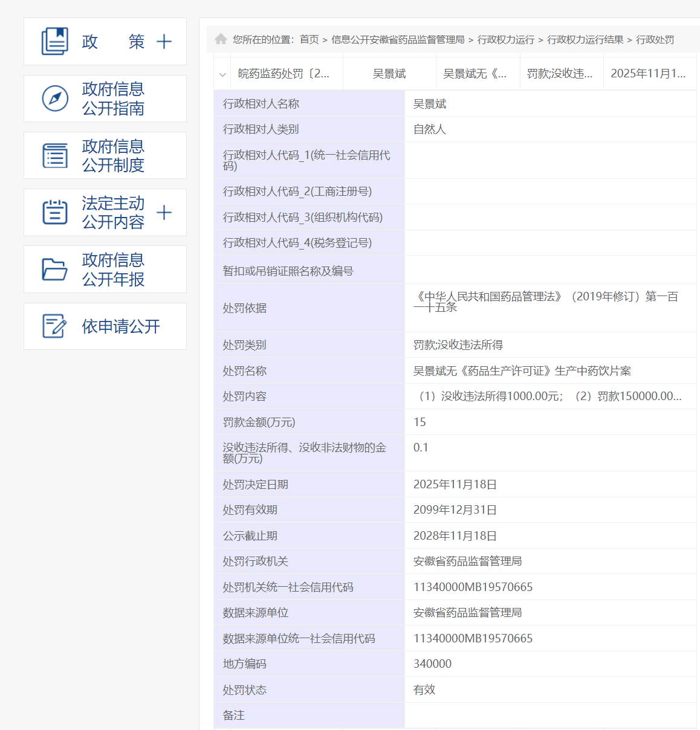This screenshot has width=700, height=730.
Task: Open breadcrumb link 信息公开安徽省药品监督管理局
Action: tap(398, 39)
